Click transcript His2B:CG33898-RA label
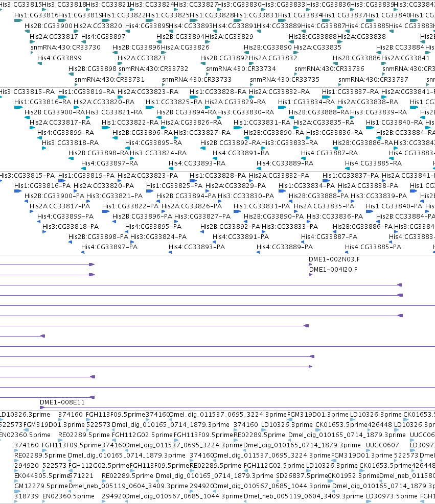The image size is (435, 504). [x=99, y=153]
